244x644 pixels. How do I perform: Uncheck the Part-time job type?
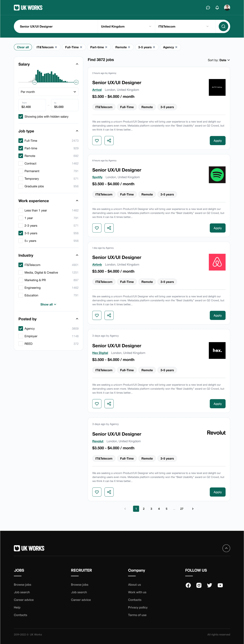point(21,148)
